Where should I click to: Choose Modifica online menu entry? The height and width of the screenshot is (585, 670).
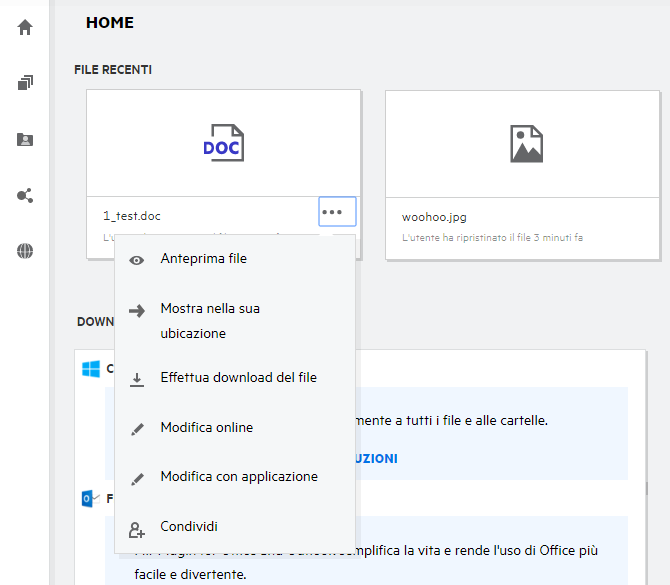[x=207, y=427]
